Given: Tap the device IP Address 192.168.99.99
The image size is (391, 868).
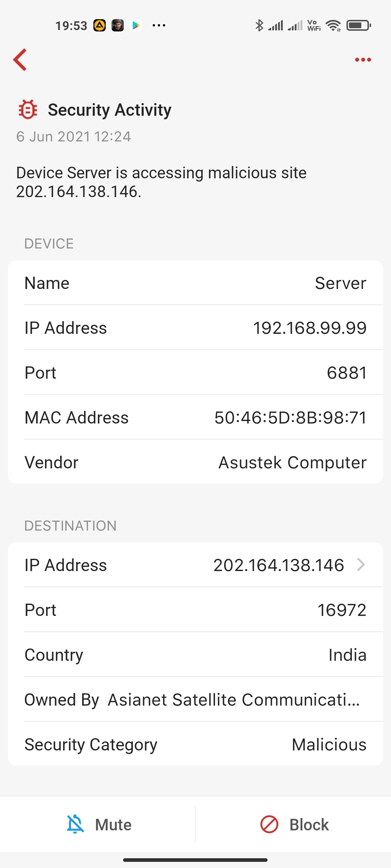Looking at the screenshot, I should tap(309, 328).
